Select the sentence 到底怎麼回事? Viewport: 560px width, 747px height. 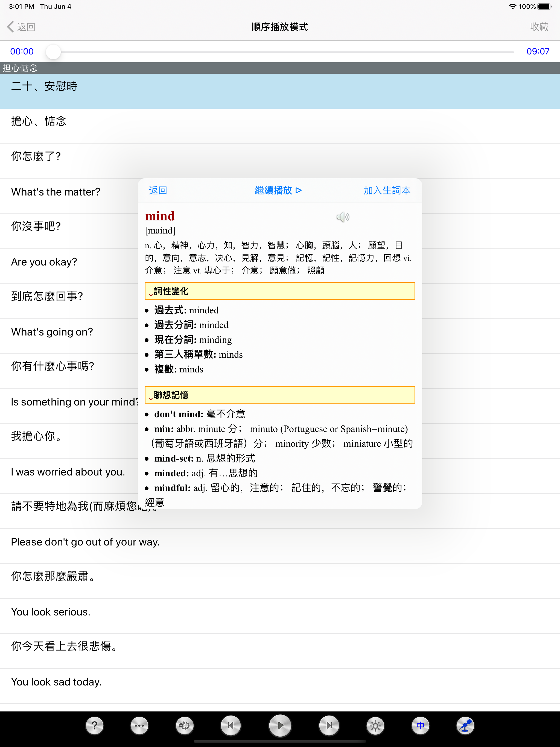point(69,301)
